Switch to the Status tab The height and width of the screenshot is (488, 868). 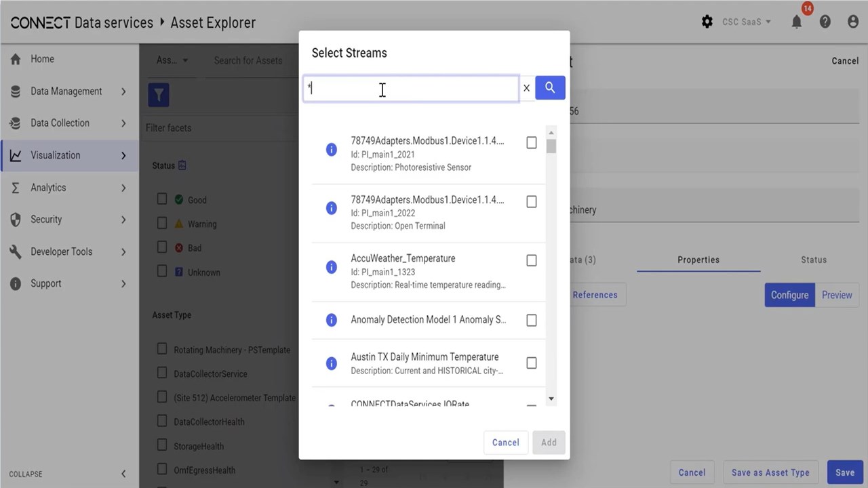(813, 260)
